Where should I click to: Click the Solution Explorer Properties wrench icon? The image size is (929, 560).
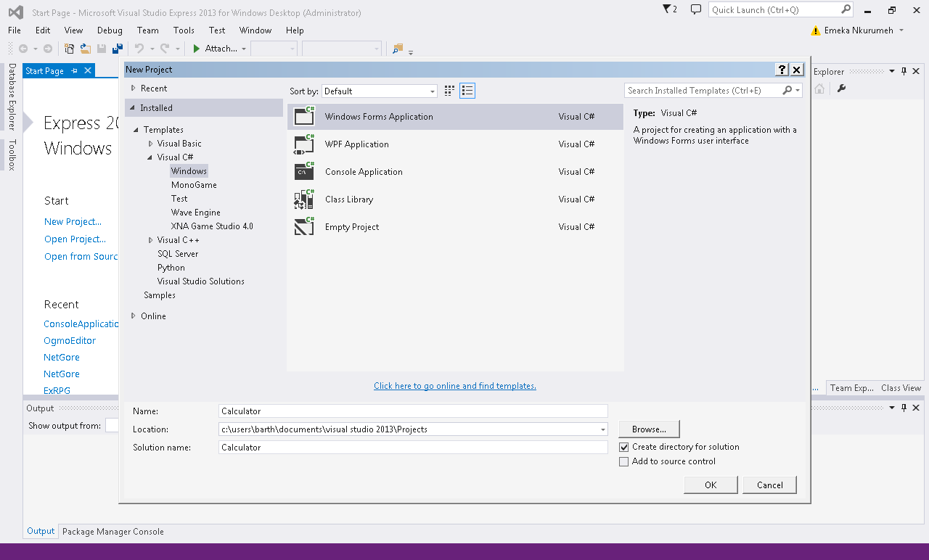click(x=841, y=88)
